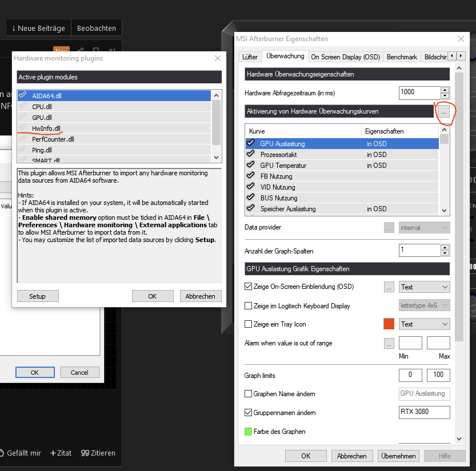Toggle Prozessortakt curve checkmark

251,154
